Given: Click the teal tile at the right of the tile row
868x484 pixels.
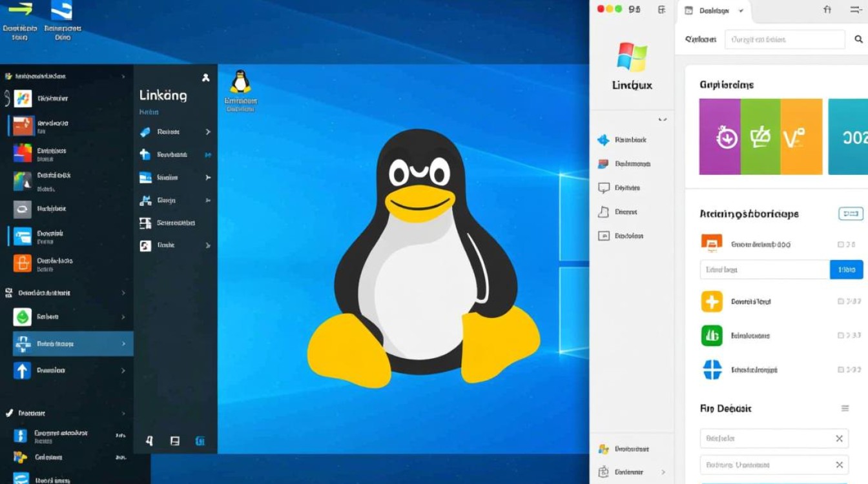Looking at the screenshot, I should 847,137.
